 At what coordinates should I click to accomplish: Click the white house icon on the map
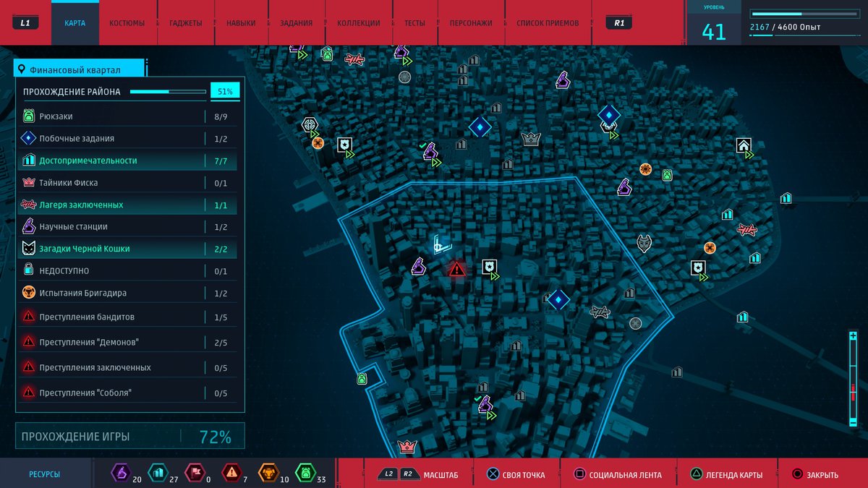click(x=743, y=145)
